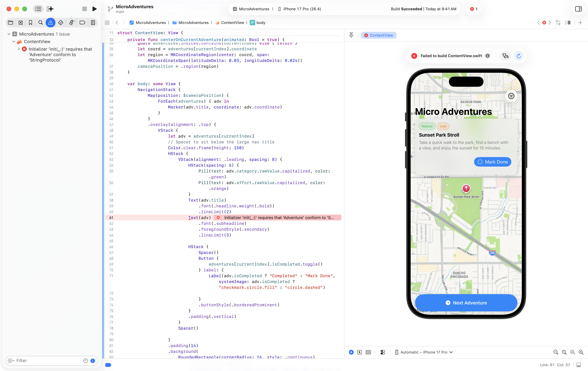
Task: Open preview diagnostics stethoscope icon
Action: [505, 56]
